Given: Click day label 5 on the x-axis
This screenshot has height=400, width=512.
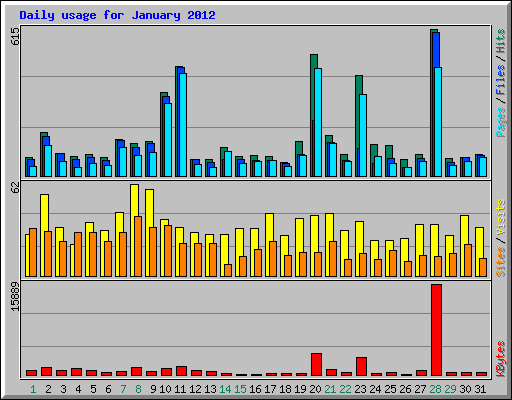Looking at the screenshot, I should click(93, 389).
